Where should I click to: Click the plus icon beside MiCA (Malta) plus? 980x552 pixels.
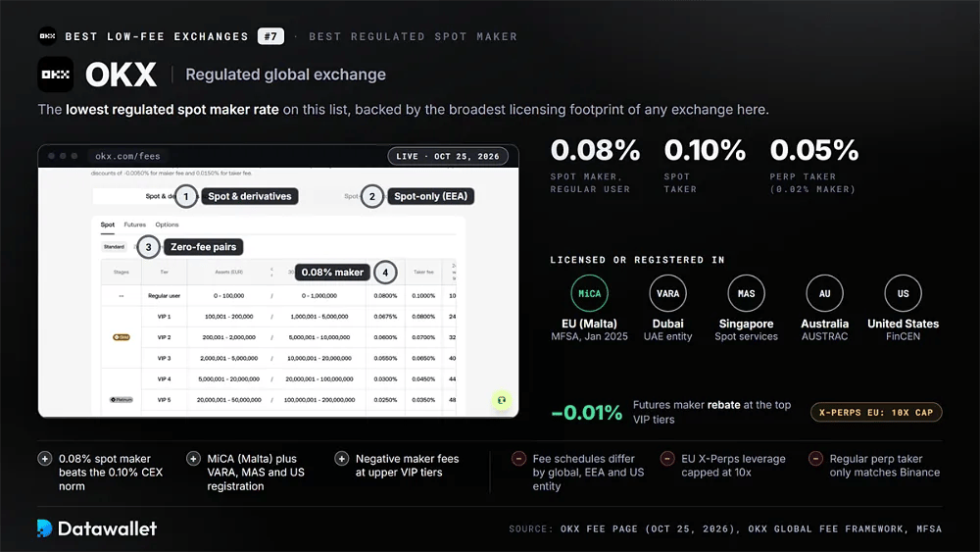[193, 459]
